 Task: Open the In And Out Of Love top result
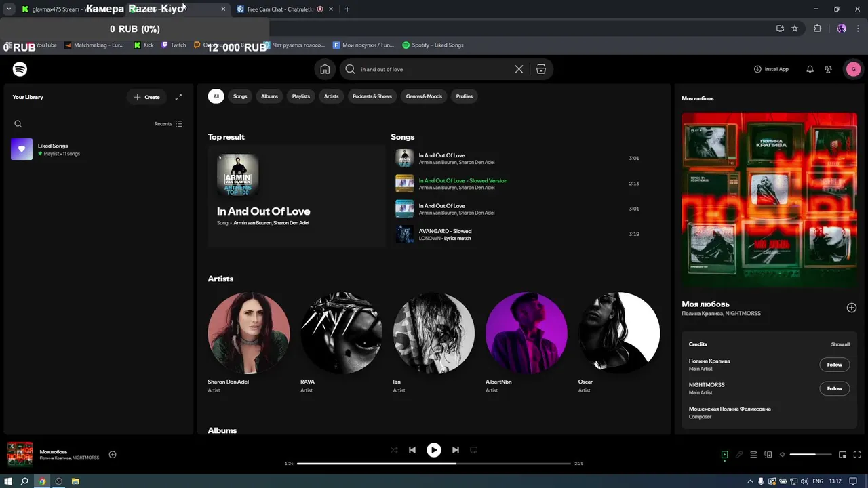tap(296, 197)
